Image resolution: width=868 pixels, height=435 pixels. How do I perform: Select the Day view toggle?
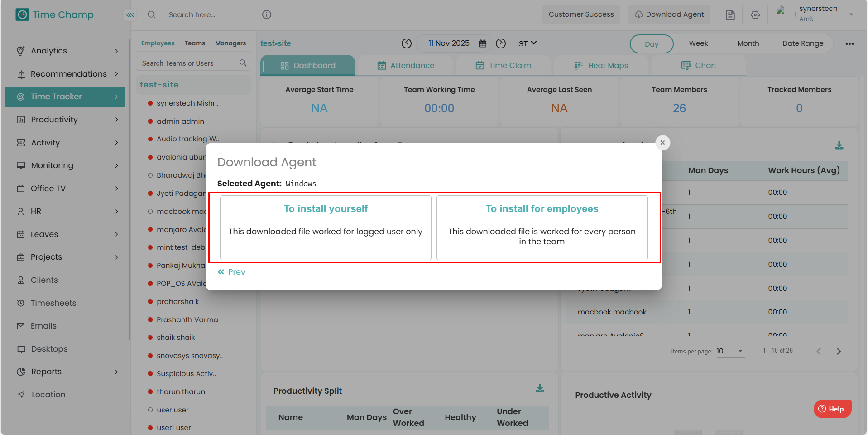pyautogui.click(x=651, y=44)
